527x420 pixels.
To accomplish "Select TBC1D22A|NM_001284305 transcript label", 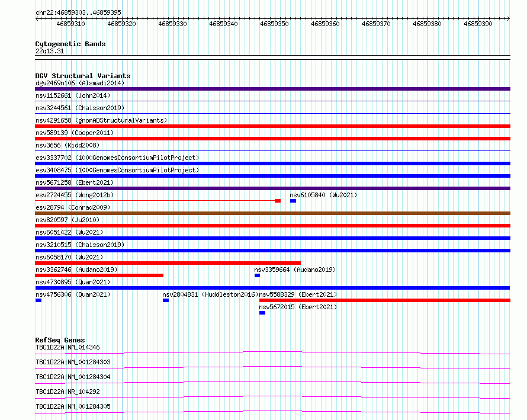I will pyautogui.click(x=73, y=406).
